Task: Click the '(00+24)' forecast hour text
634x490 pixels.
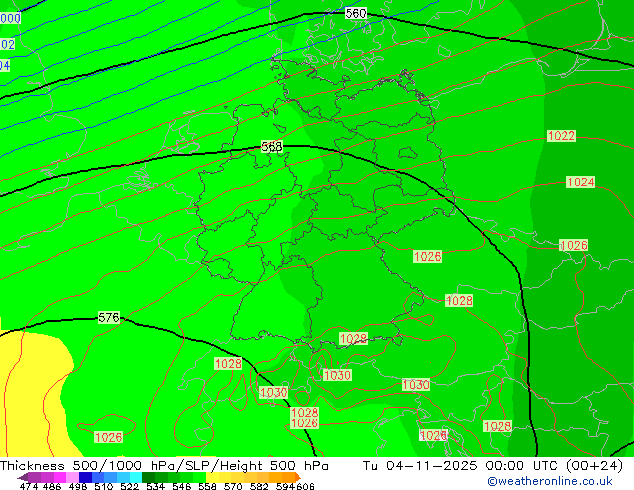Action: tap(594, 466)
